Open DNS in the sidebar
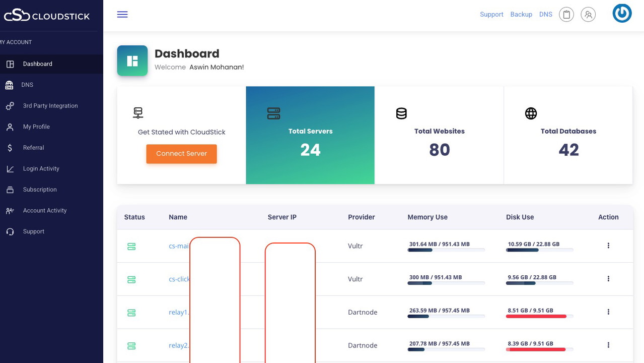Image resolution: width=644 pixels, height=363 pixels. (27, 85)
